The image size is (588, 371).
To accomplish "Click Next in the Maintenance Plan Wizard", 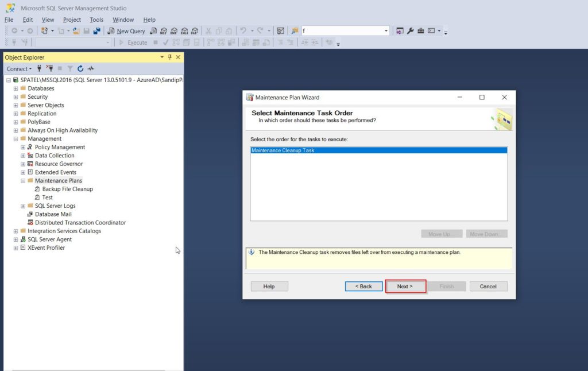I will 405,286.
